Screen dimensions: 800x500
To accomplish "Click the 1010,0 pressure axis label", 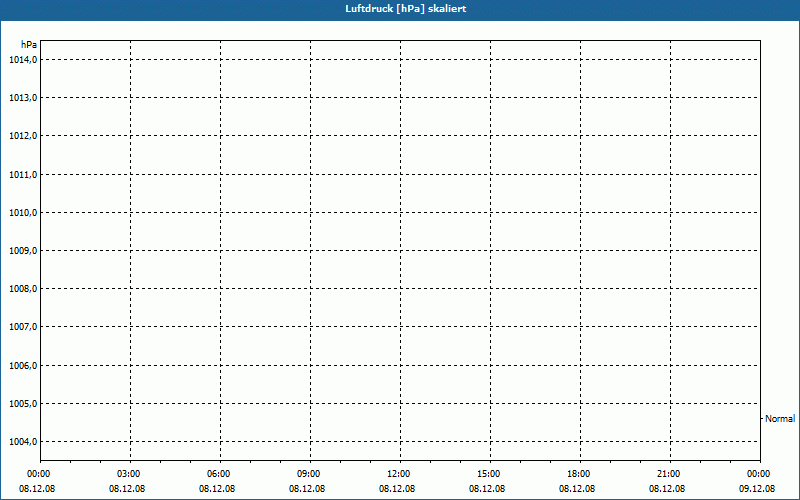I will [x=22, y=213].
